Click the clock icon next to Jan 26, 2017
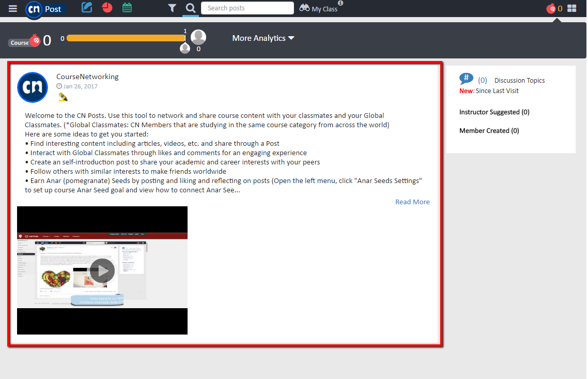588x379 pixels. point(59,86)
